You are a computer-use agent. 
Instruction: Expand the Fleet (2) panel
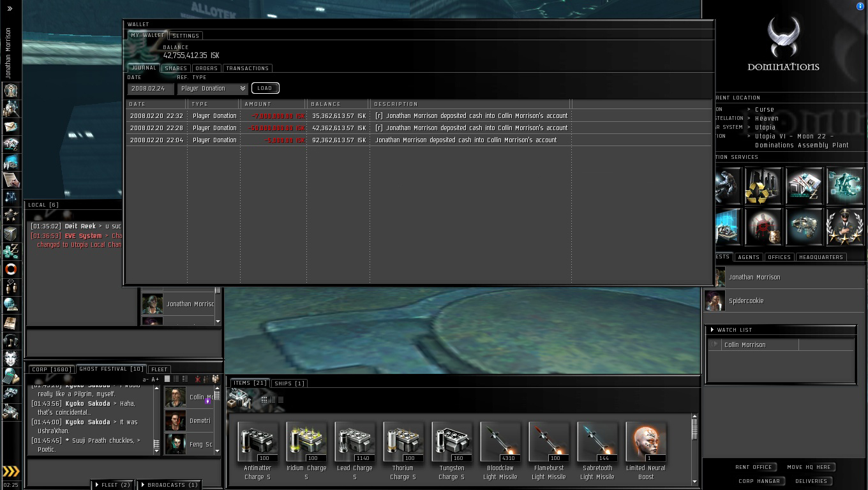(111, 485)
